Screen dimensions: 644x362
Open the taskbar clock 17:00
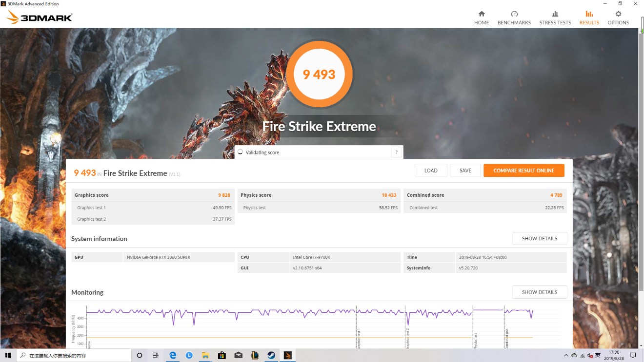pyautogui.click(x=614, y=355)
